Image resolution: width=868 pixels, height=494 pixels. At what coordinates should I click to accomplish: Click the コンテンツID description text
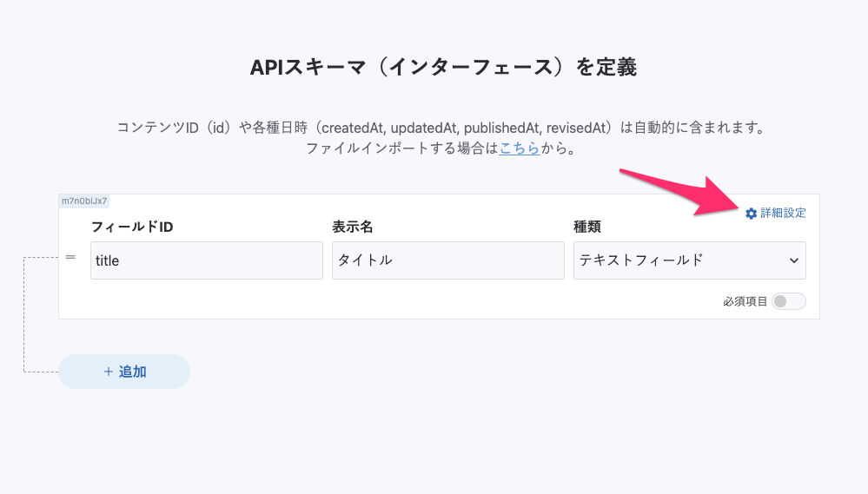point(441,128)
